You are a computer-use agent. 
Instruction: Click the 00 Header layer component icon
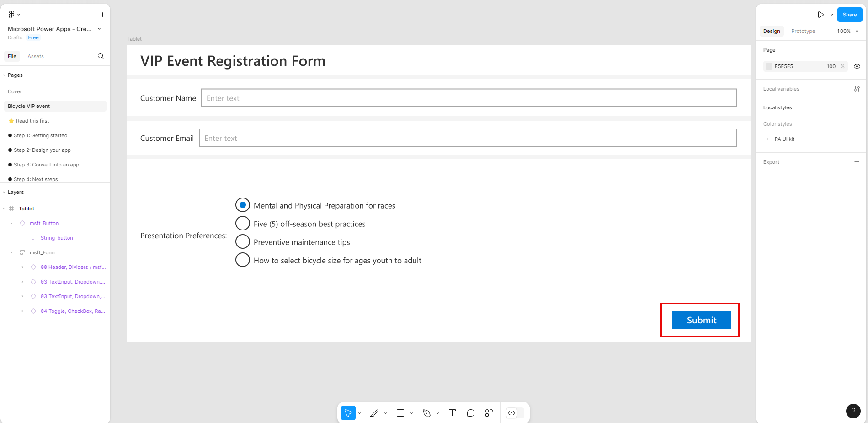(33, 267)
